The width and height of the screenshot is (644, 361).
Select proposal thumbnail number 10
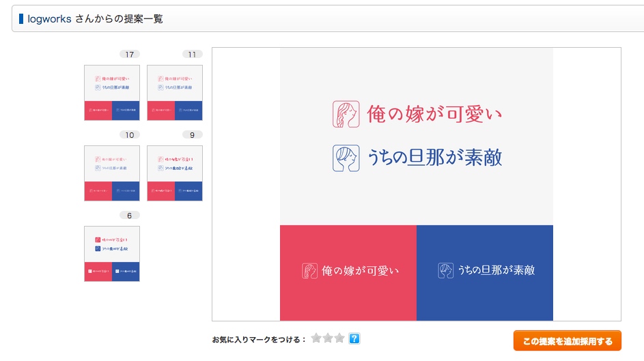[x=112, y=173]
